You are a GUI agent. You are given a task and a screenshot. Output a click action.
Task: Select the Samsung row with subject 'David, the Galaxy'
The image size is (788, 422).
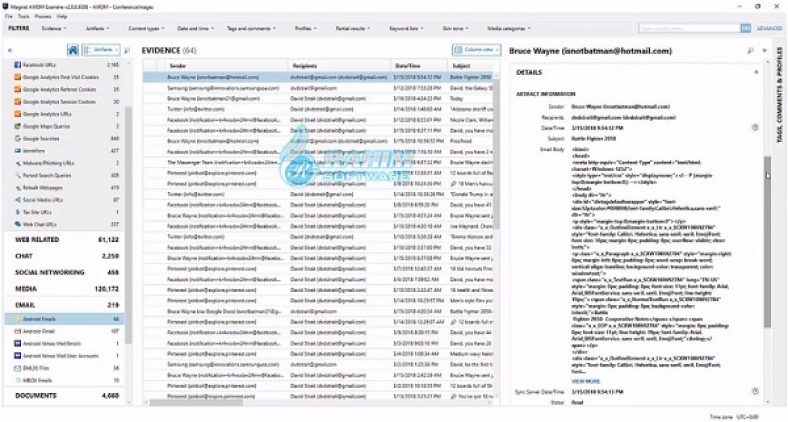319,88
